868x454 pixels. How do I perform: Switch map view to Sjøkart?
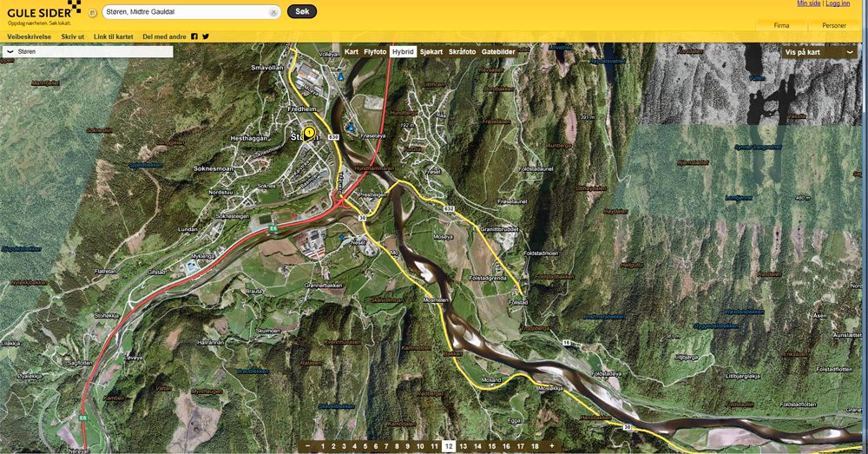431,52
